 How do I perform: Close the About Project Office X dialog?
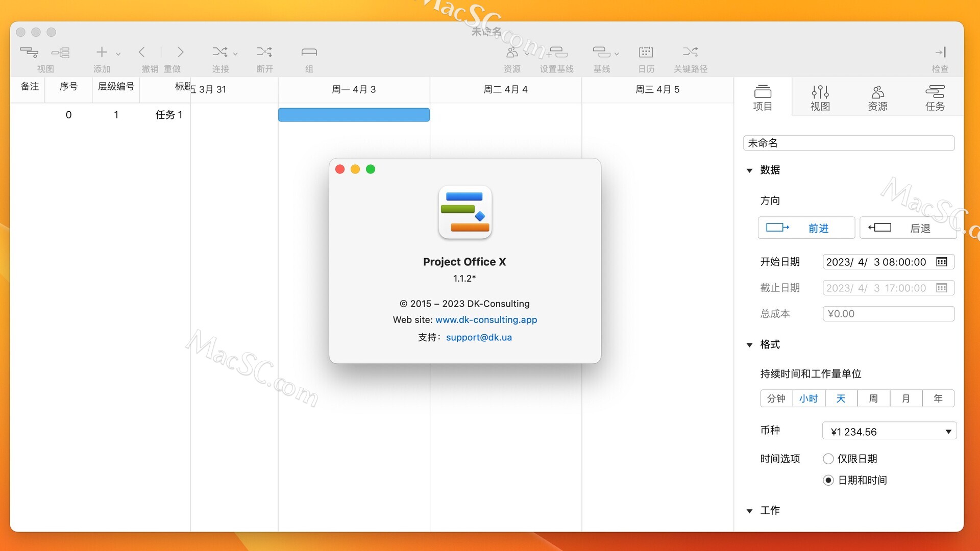pyautogui.click(x=340, y=169)
